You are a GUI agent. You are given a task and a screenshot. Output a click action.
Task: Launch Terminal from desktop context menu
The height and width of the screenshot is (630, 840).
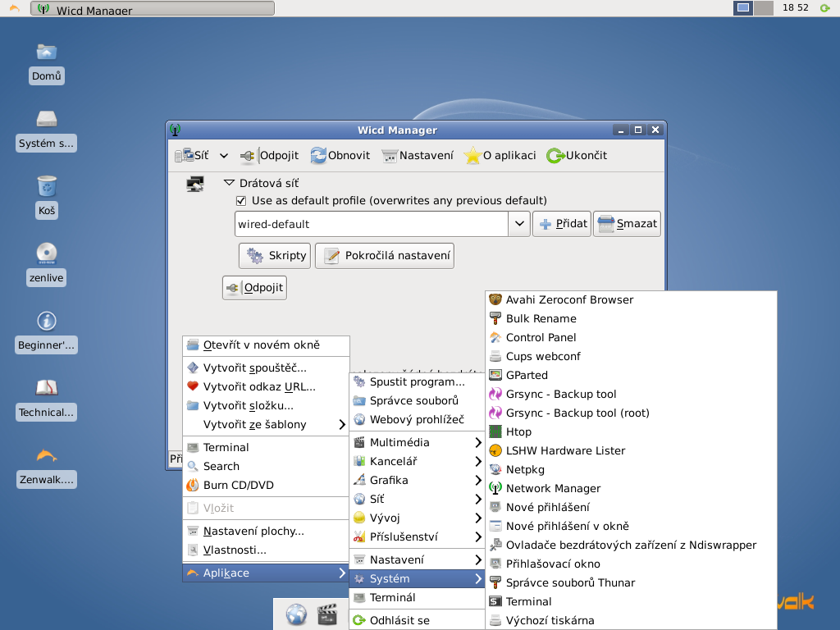point(267,447)
